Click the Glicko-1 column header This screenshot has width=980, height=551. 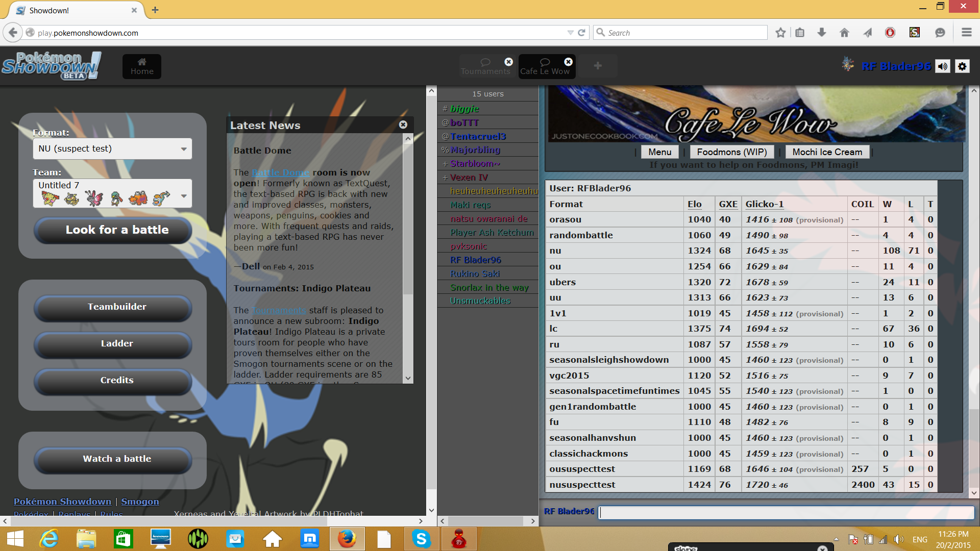[764, 204]
